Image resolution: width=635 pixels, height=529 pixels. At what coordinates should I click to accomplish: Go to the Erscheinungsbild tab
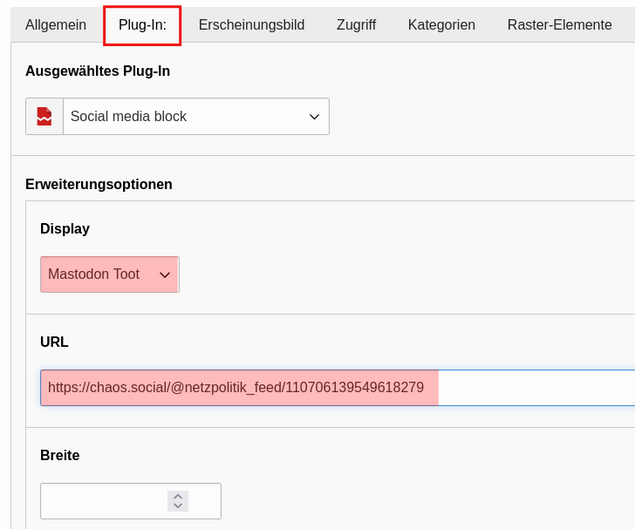(x=251, y=24)
